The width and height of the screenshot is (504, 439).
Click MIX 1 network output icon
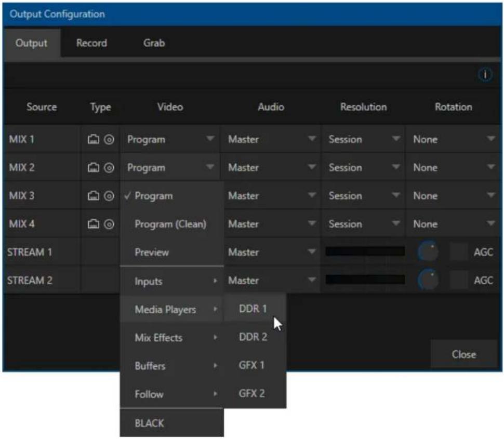[94, 139]
